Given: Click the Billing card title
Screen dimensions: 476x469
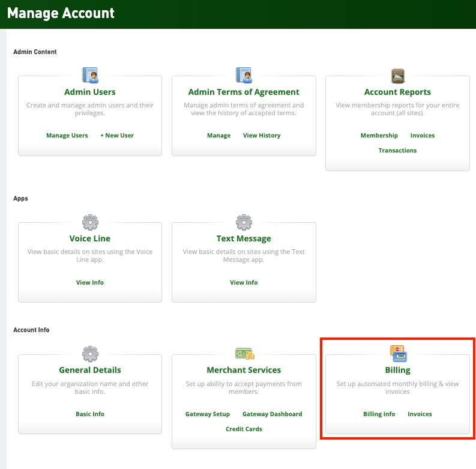Looking at the screenshot, I should click(398, 371).
